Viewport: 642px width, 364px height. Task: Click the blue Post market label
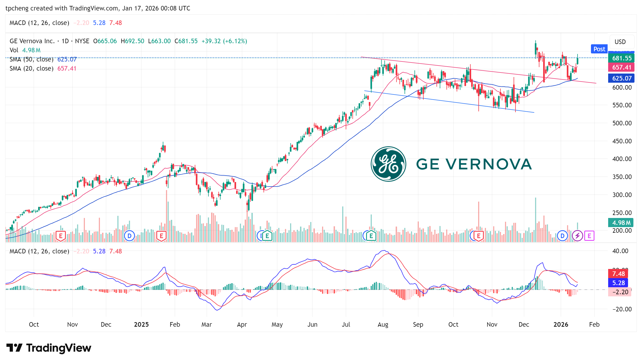599,49
